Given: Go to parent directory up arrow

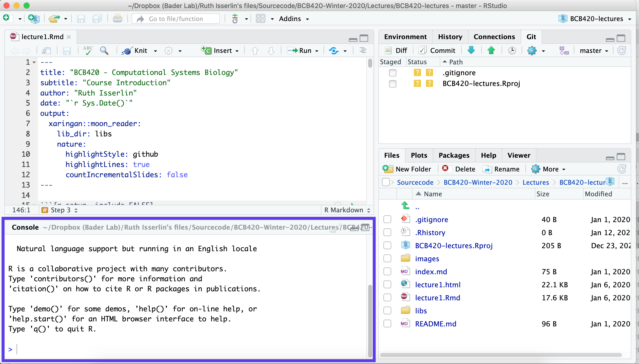Looking at the screenshot, I should [406, 206].
